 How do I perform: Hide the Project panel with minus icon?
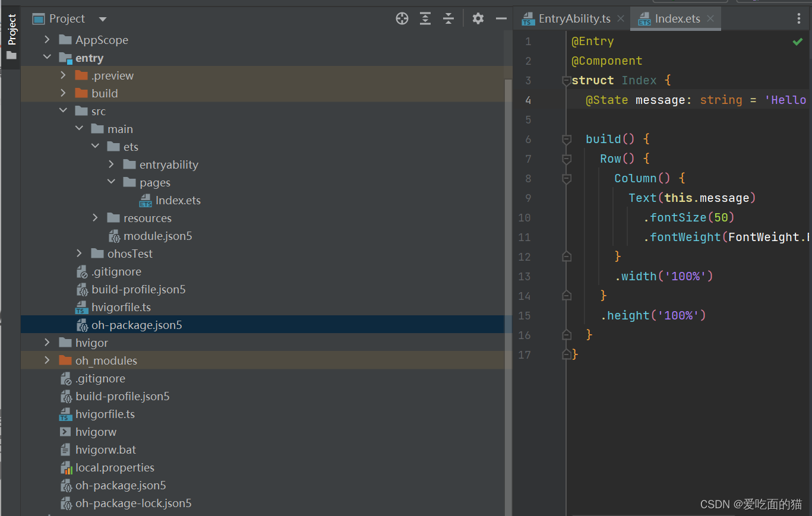501,18
